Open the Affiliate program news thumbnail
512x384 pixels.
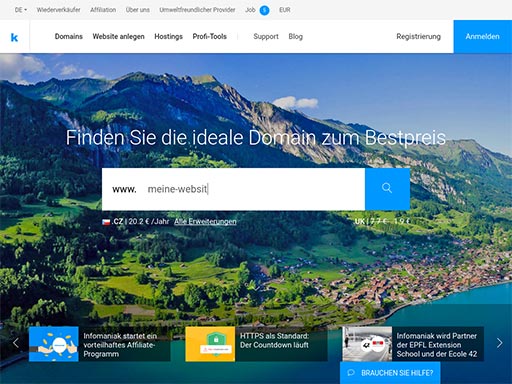(x=54, y=344)
